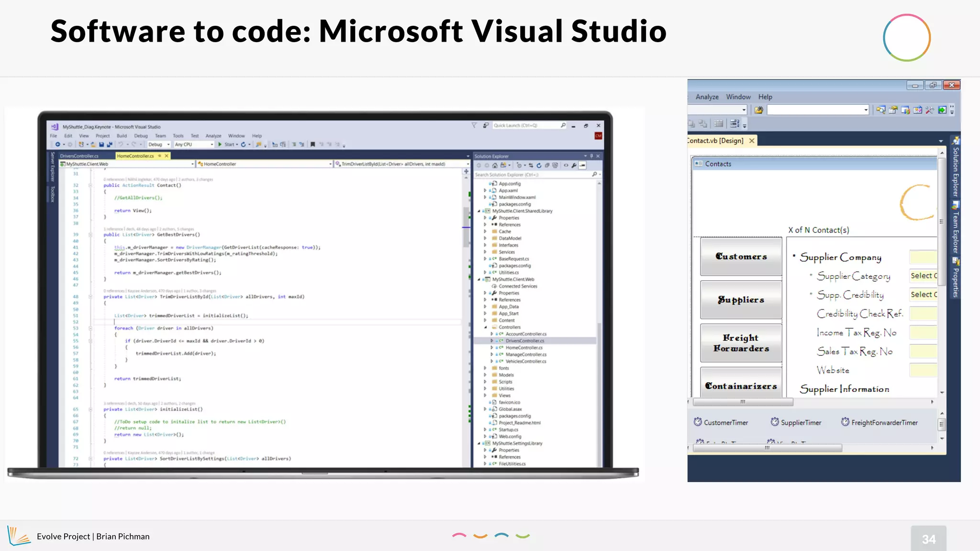This screenshot has height=551, width=980.
Task: Open the Window menu in the right window
Action: tap(738, 97)
